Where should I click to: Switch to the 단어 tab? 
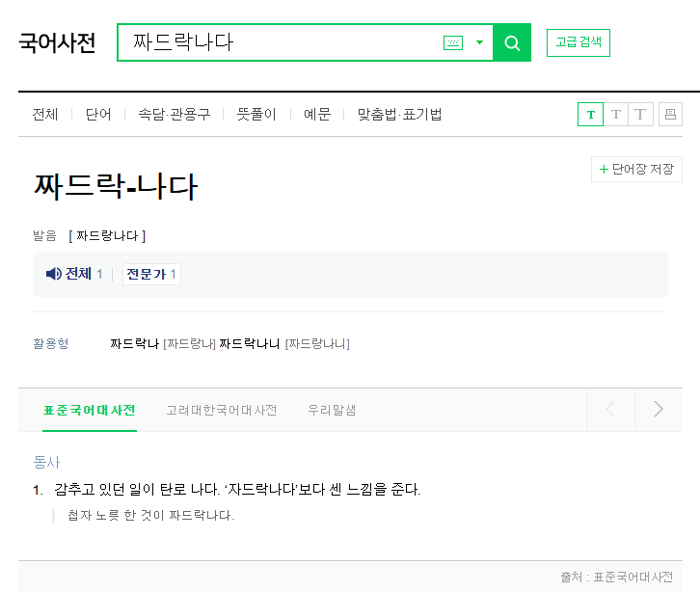98,115
